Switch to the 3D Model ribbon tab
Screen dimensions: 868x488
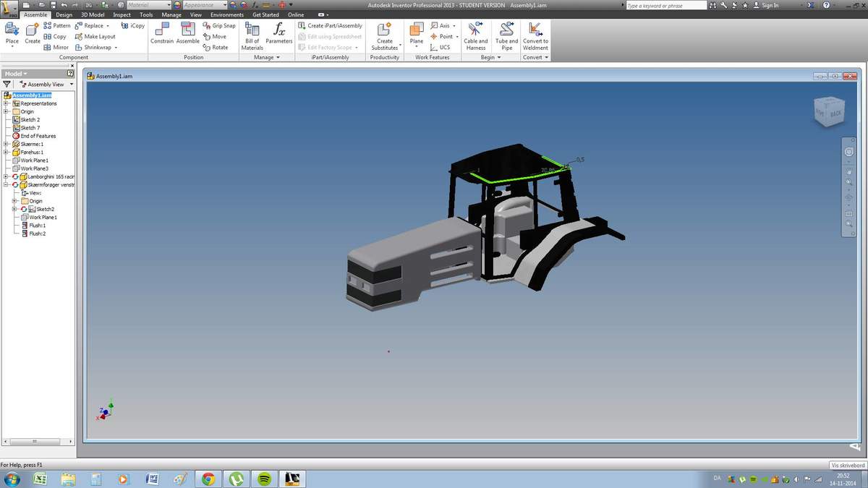click(92, 14)
